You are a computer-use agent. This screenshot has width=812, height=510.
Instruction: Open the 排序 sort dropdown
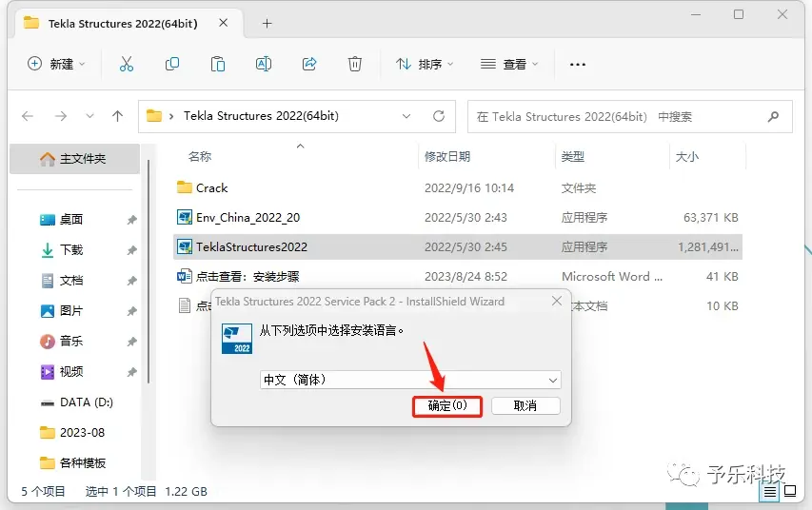click(425, 64)
